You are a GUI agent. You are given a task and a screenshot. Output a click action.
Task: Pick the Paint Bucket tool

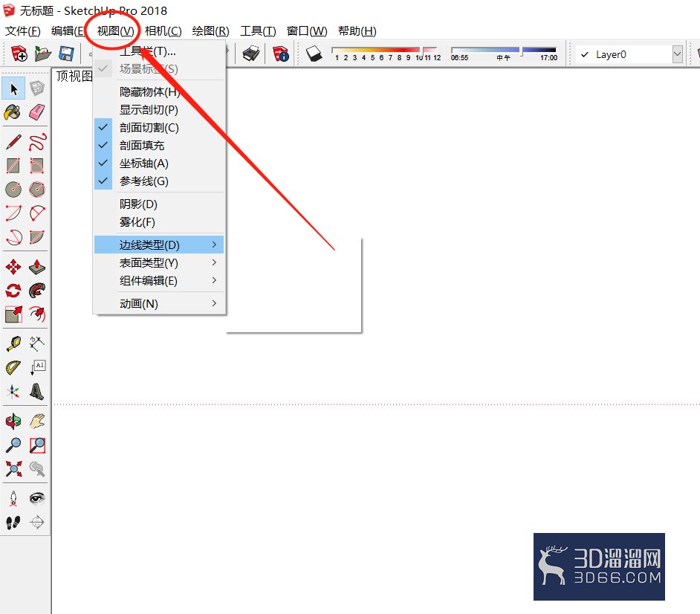click(x=13, y=112)
